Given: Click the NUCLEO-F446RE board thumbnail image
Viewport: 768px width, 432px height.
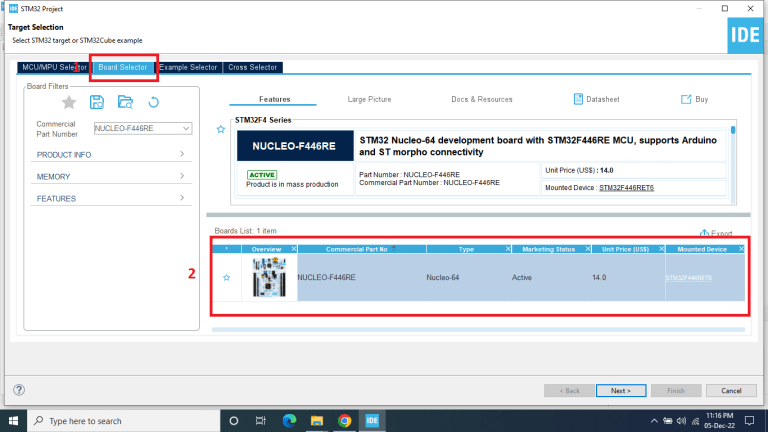Looking at the screenshot, I should [x=269, y=277].
